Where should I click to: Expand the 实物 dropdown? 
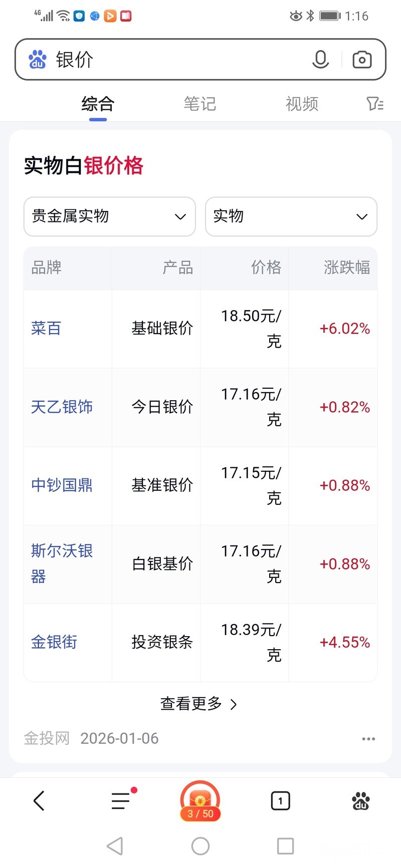click(291, 216)
